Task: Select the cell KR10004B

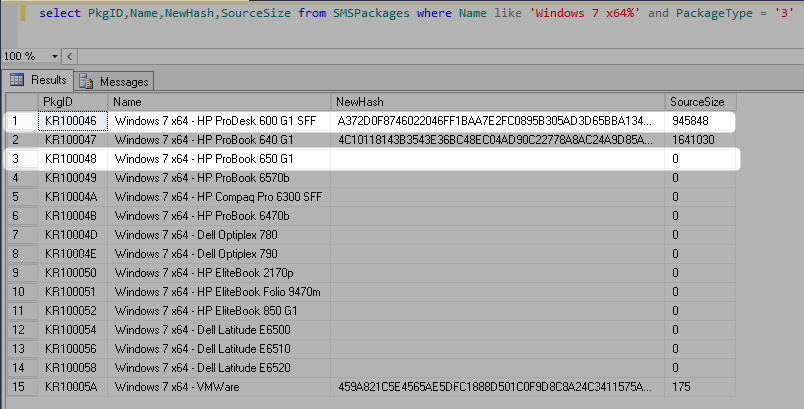Action: pos(72,216)
